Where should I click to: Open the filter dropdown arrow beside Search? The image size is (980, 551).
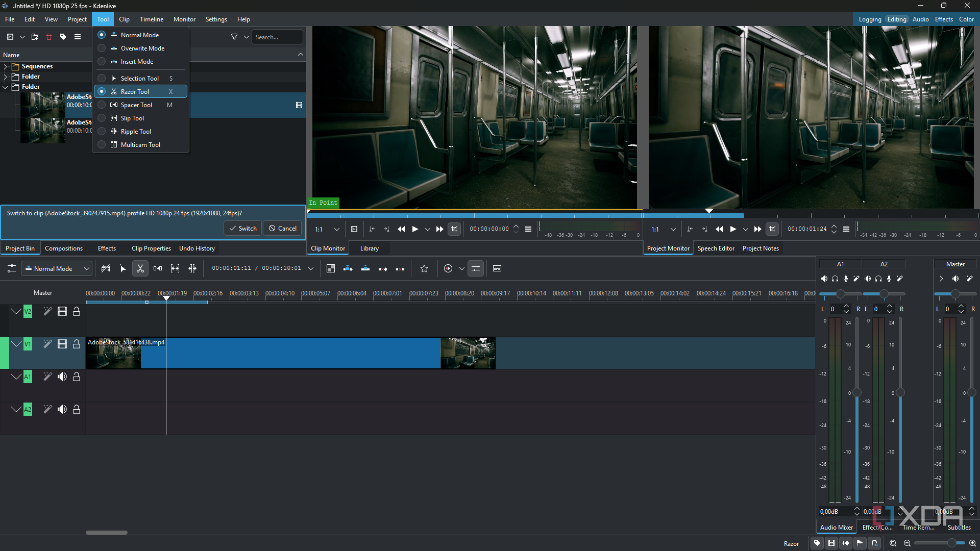coord(247,37)
